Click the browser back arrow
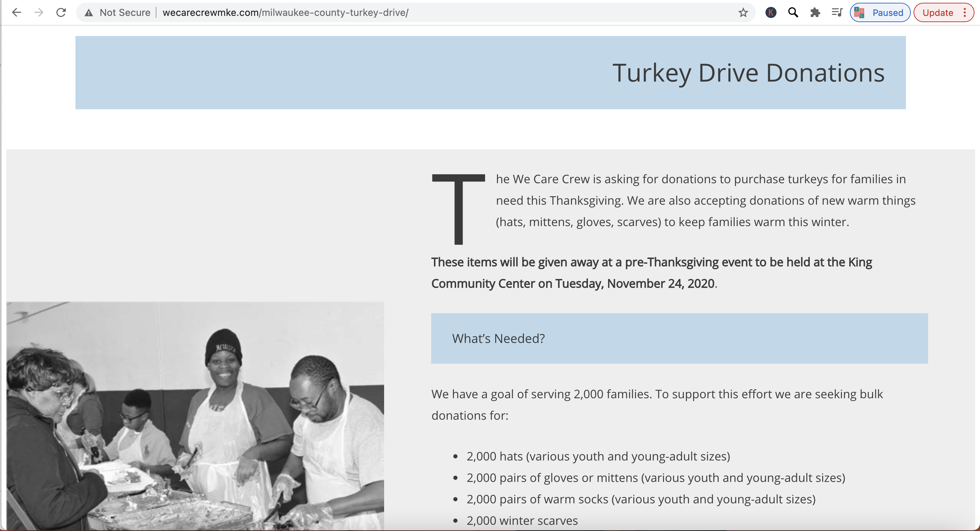 coord(16,12)
